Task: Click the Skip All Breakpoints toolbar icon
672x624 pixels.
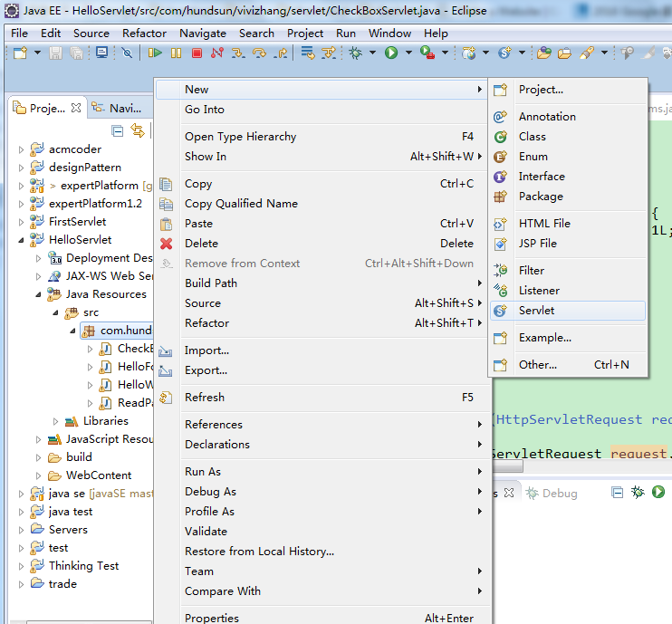Action: click(127, 53)
